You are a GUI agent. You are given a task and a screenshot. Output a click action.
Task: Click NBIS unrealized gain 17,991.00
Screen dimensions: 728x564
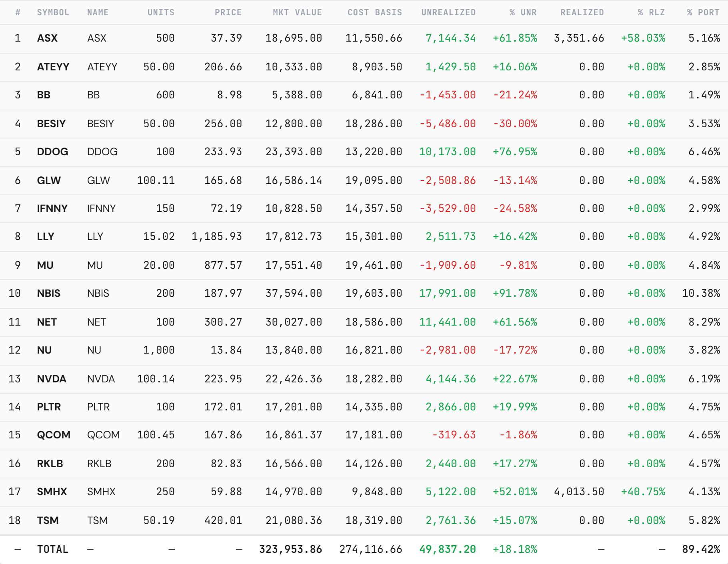point(448,293)
